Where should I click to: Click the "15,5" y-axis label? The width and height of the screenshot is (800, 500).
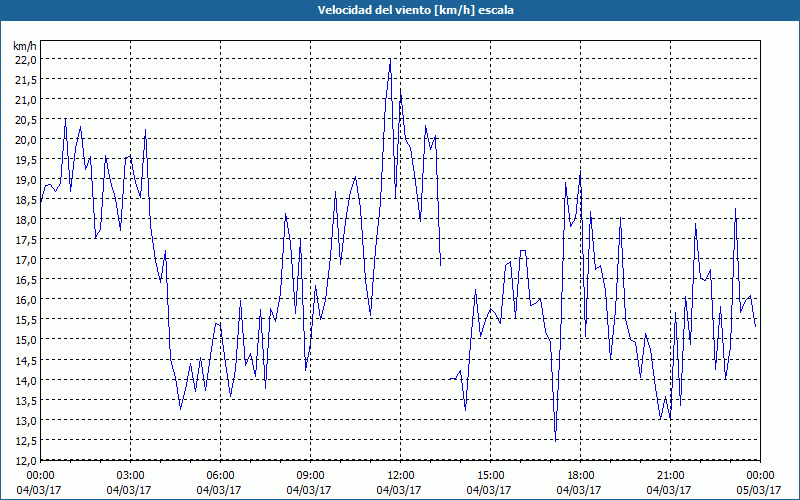click(26, 320)
